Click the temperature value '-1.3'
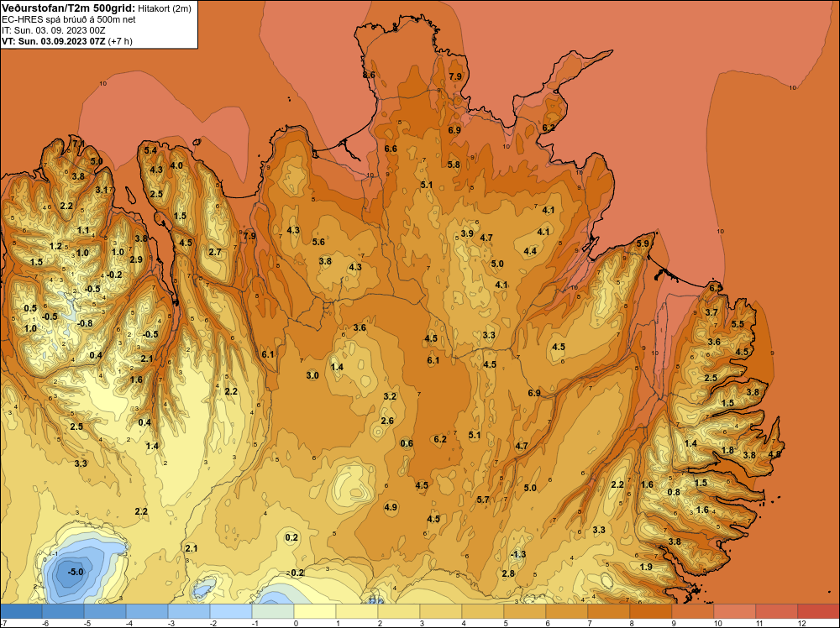 click(518, 555)
